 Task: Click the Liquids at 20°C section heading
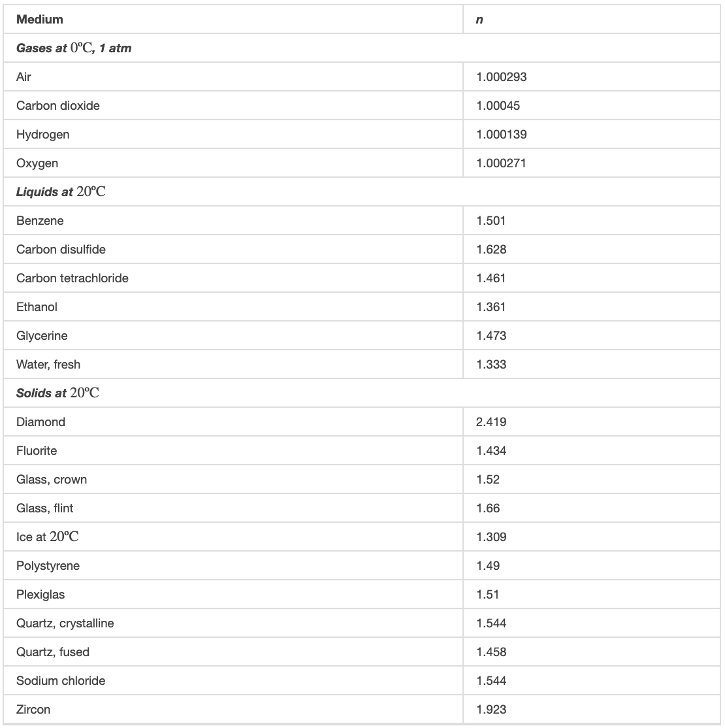tap(61, 192)
